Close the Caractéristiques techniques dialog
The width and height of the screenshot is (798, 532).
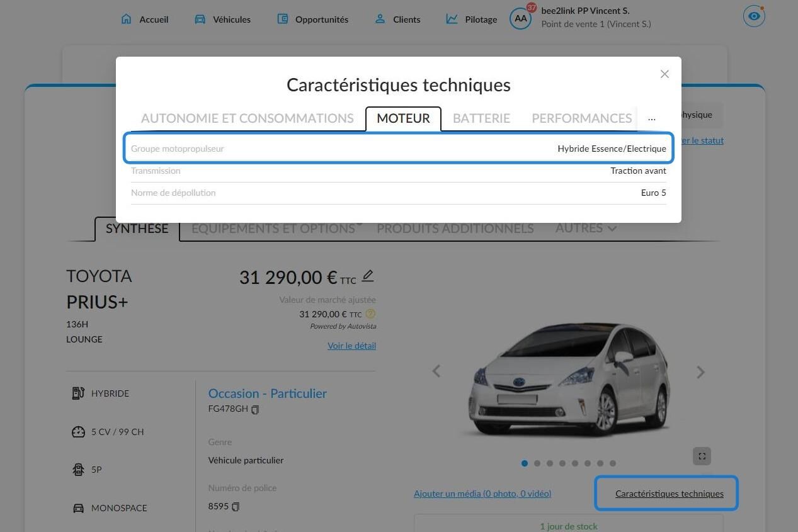point(664,74)
